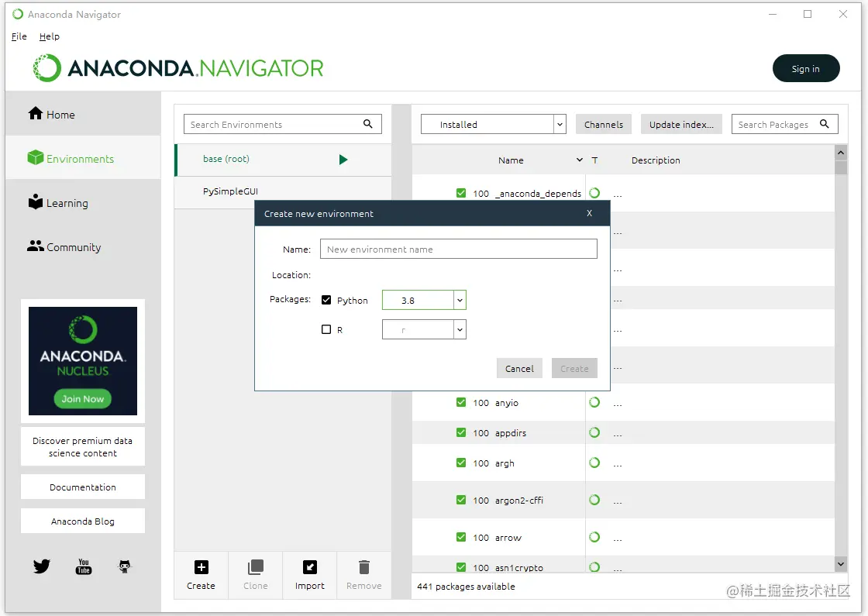868x616 pixels.
Task: Click the Cancel button in the dialog
Action: point(519,369)
